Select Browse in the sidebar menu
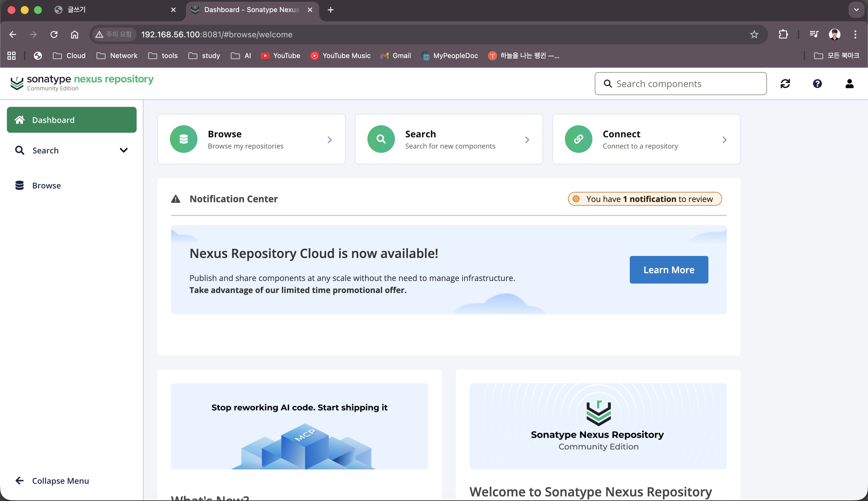 72,186
